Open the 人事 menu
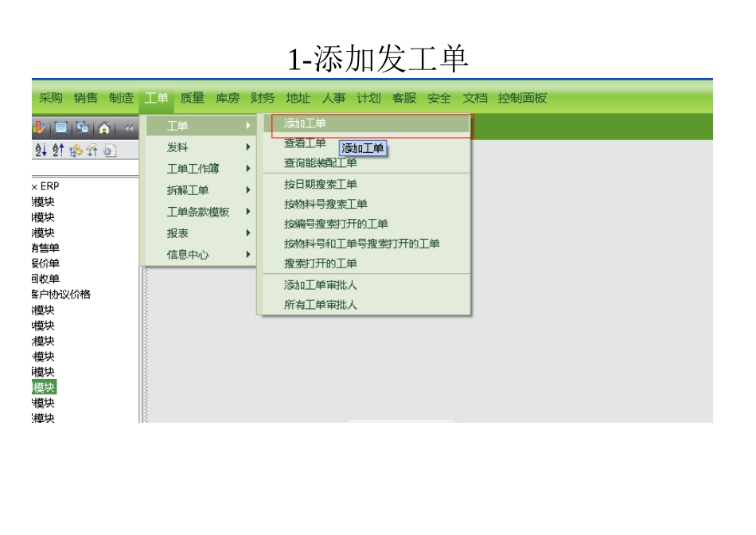 tap(333, 98)
